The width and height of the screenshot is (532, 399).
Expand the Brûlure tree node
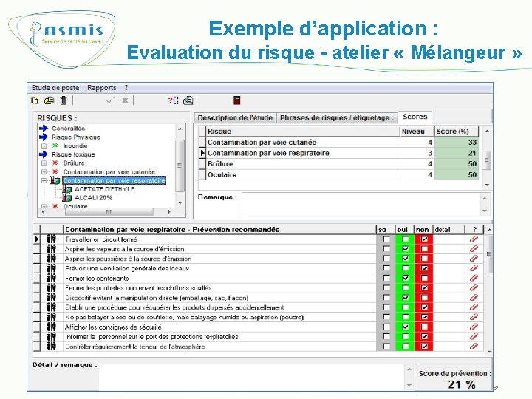pyautogui.click(x=44, y=163)
